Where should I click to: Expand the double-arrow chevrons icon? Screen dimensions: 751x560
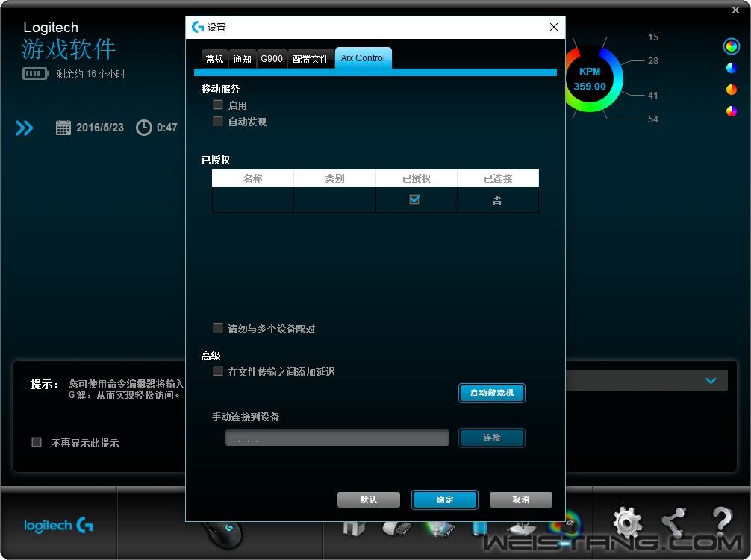click(25, 128)
